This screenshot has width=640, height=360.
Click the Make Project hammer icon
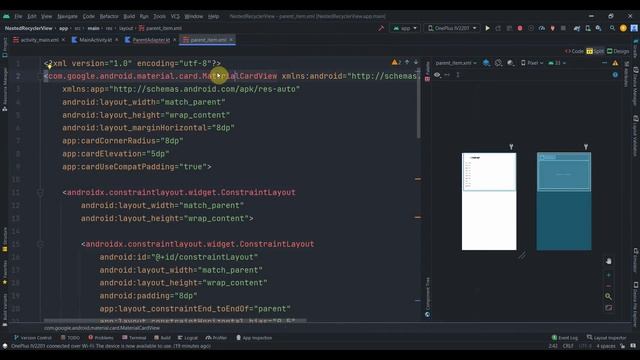[381, 28]
